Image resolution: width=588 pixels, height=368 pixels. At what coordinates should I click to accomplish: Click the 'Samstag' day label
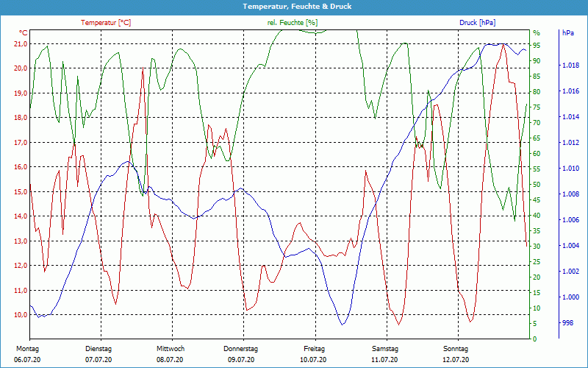[x=385, y=349]
